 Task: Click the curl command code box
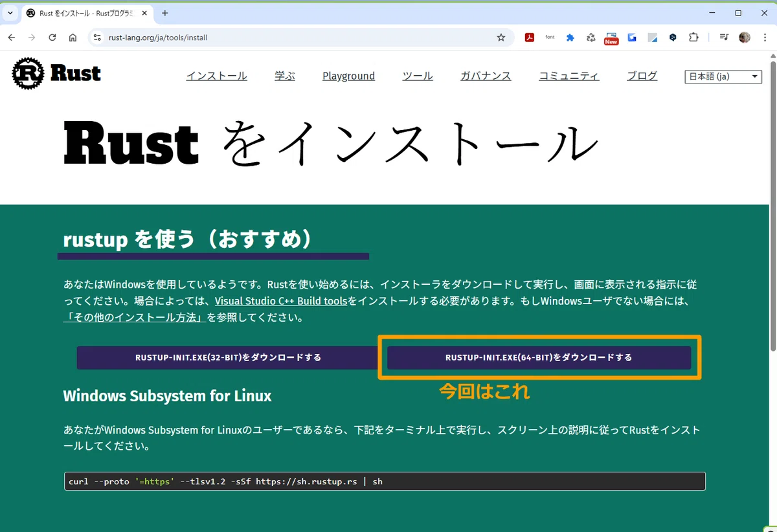pyautogui.click(x=385, y=482)
